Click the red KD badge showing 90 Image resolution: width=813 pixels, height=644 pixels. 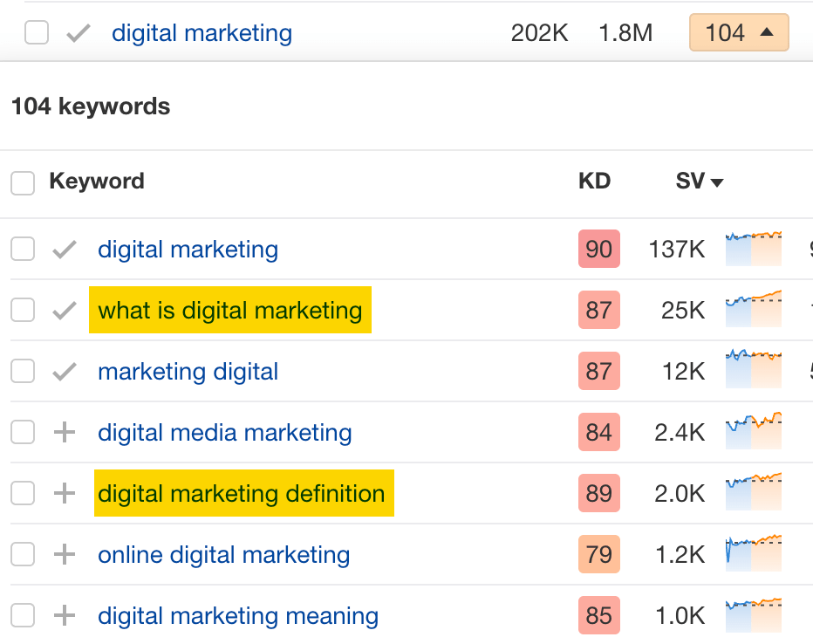[598, 249]
